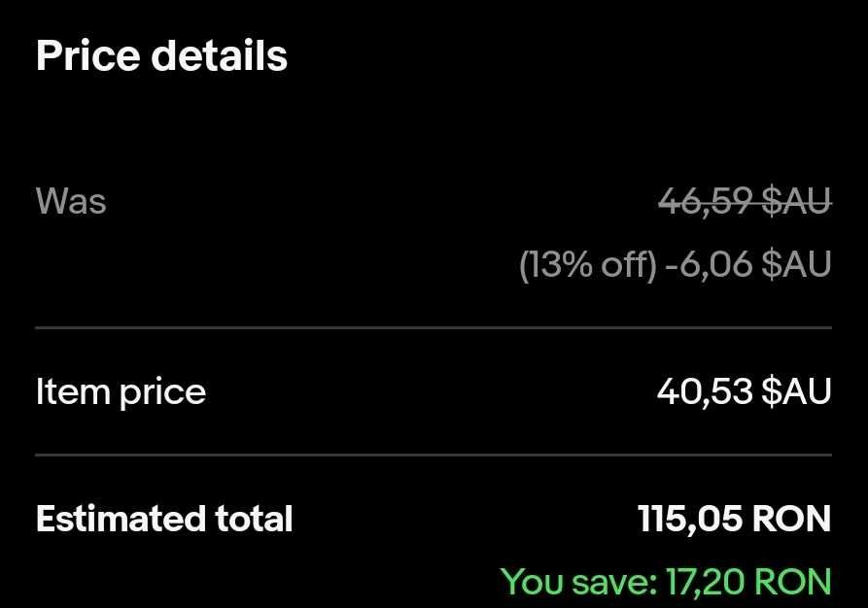Screen dimensions: 868x608
Task: Click the word details in the heading
Action: coord(220,56)
